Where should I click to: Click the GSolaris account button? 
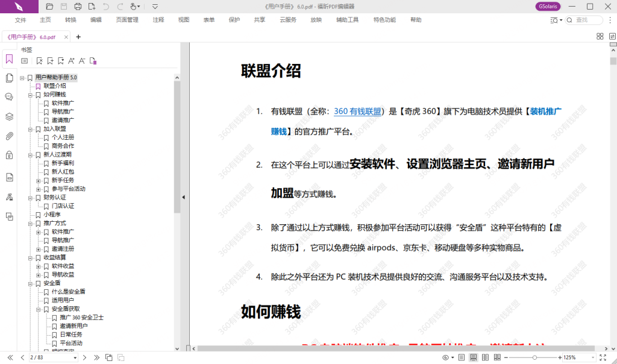[x=547, y=7]
